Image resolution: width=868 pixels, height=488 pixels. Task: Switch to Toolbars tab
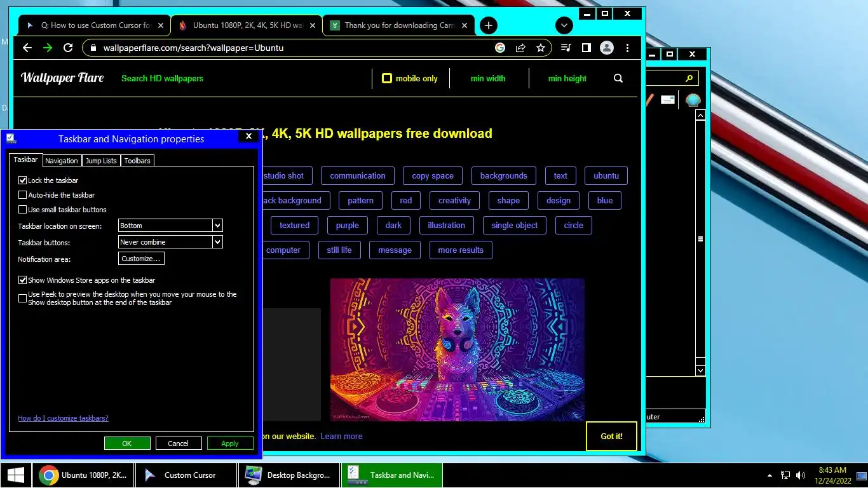pyautogui.click(x=137, y=161)
